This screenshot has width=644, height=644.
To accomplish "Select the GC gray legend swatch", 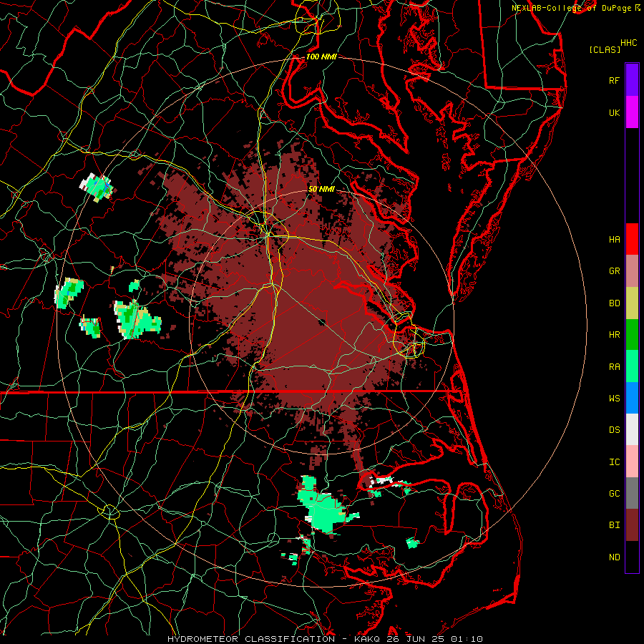I will click(632, 493).
